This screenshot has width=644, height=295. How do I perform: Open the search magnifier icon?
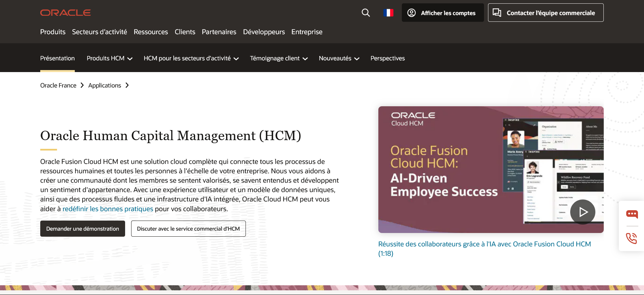pos(366,13)
